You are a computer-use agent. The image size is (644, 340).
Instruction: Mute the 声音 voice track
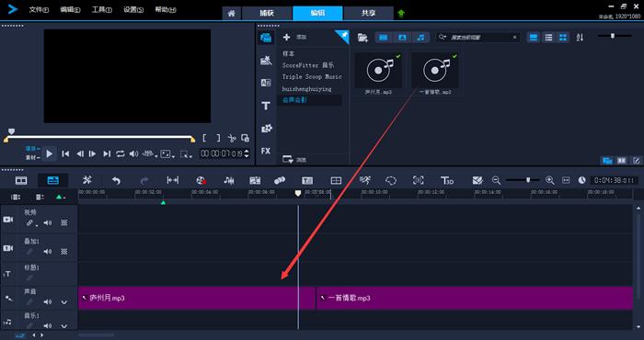(x=48, y=301)
